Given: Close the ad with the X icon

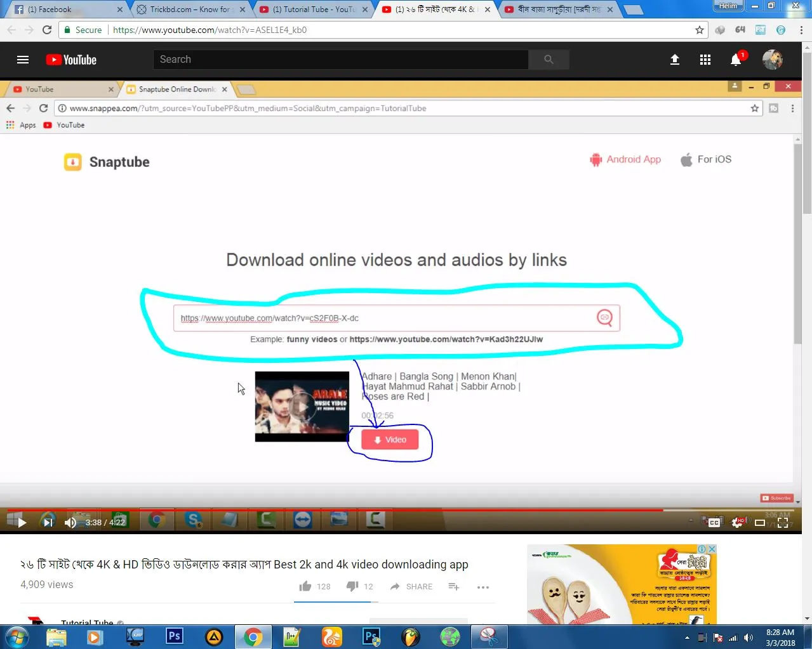Looking at the screenshot, I should point(712,549).
